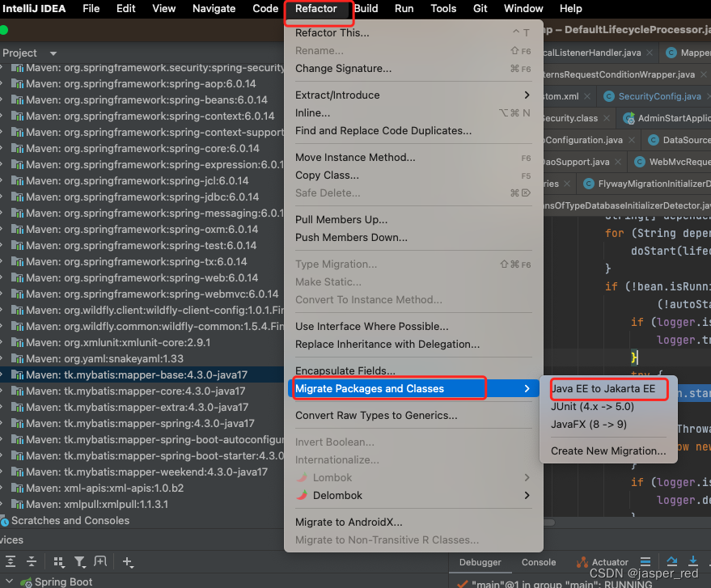Click the check mark icon of main thread
Screen dimensions: 711x588
(x=463, y=584)
